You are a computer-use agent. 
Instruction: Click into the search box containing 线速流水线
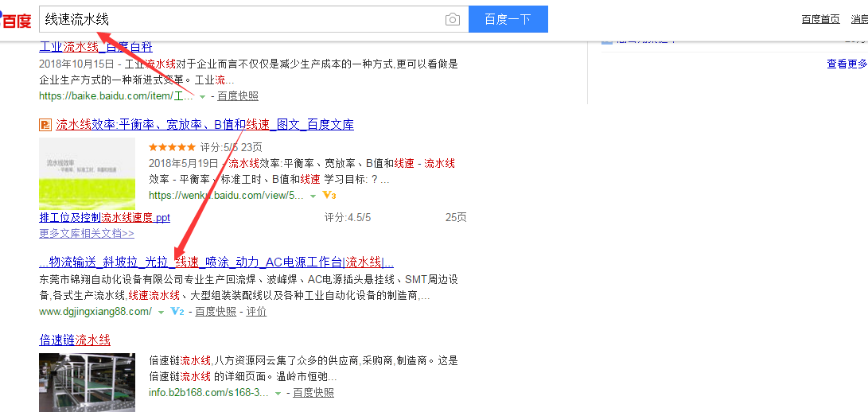[239, 19]
